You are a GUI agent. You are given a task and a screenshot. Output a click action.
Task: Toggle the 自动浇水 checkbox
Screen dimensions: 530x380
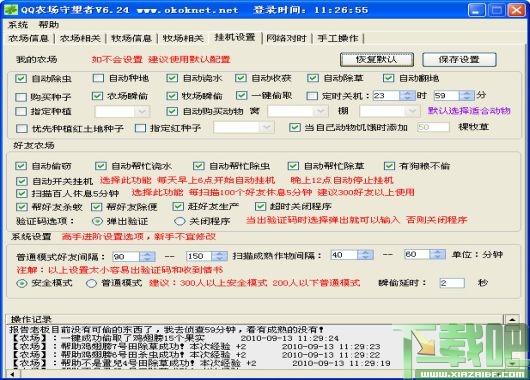pyautogui.click(x=172, y=78)
